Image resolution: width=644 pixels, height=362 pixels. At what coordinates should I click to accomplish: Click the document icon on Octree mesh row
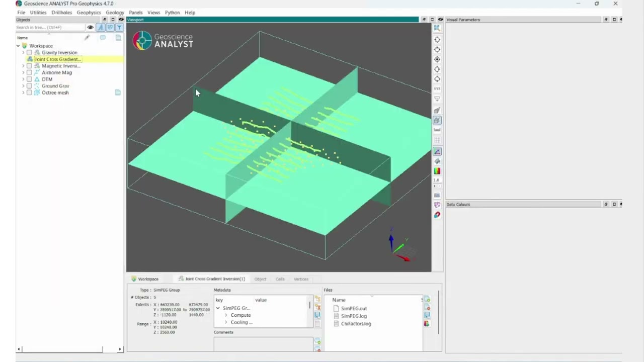point(118,93)
